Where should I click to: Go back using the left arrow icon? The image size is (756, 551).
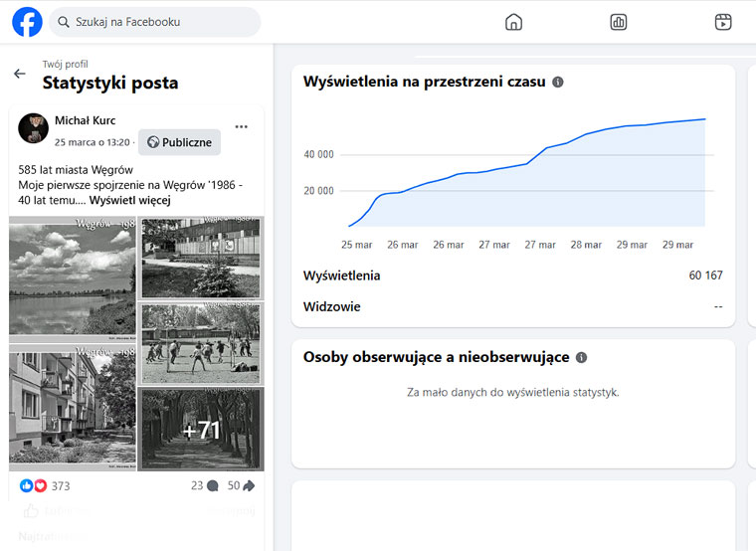coord(19,74)
